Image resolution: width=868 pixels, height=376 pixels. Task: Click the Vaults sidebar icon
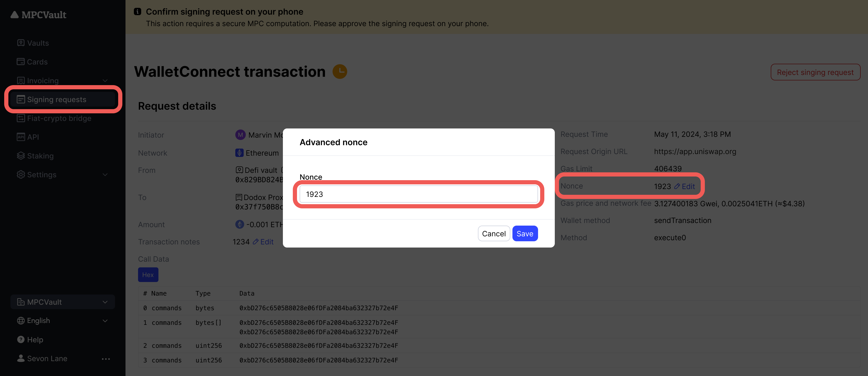pos(21,43)
